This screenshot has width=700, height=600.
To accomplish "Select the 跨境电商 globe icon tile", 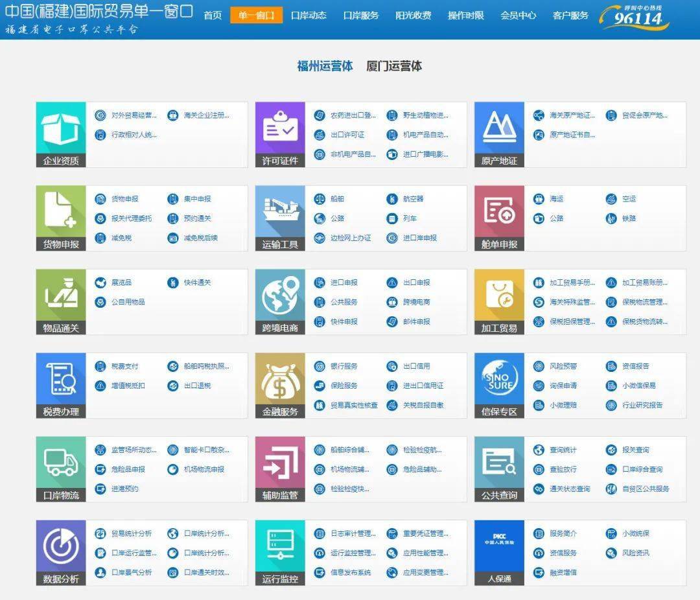I will tap(280, 302).
